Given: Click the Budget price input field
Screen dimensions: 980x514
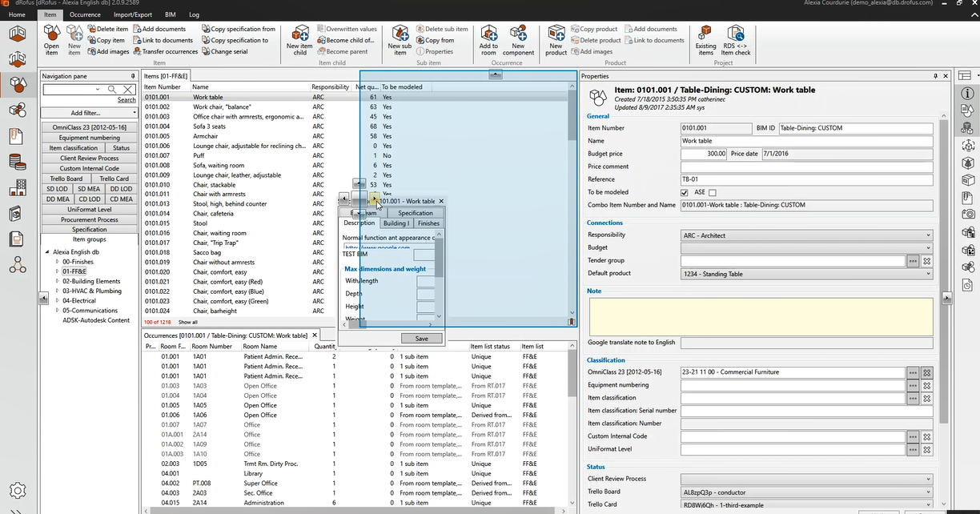Looking at the screenshot, I should click(704, 154).
